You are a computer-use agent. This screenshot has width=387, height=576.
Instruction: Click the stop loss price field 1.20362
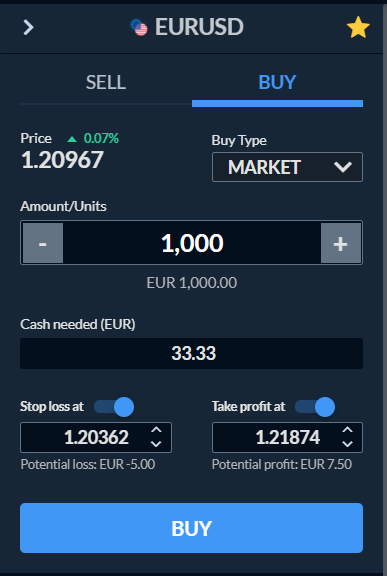coord(96,437)
